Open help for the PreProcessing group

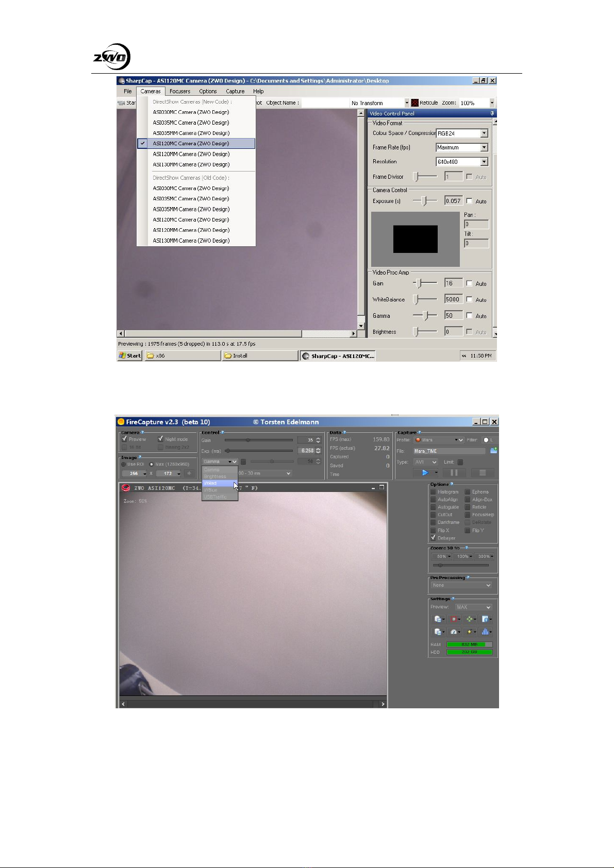(468, 577)
